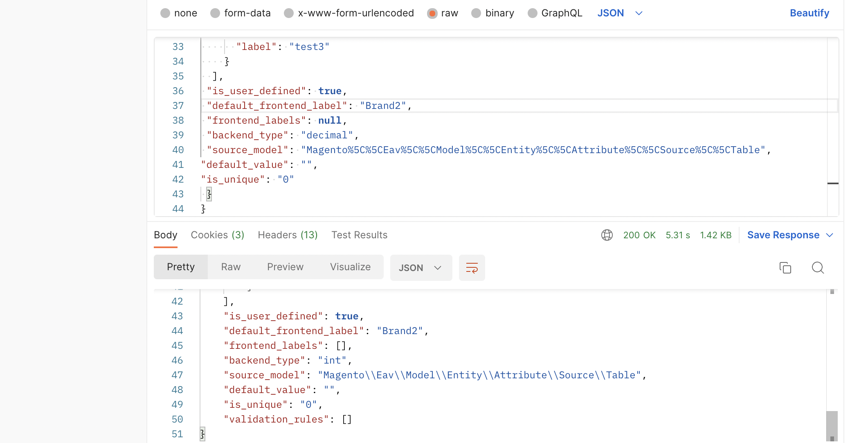Screen dimensions: 868x443
Task: Select the Pretty response view
Action: (x=181, y=267)
